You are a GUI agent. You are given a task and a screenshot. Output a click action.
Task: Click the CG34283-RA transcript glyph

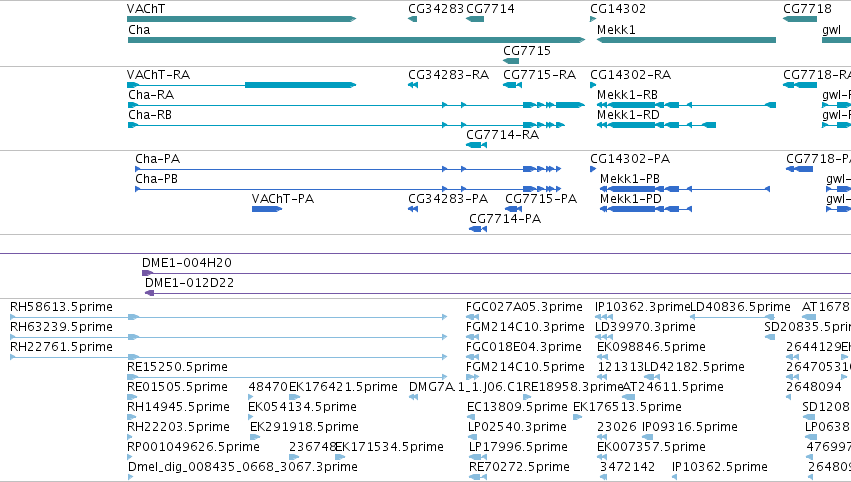tap(413, 85)
